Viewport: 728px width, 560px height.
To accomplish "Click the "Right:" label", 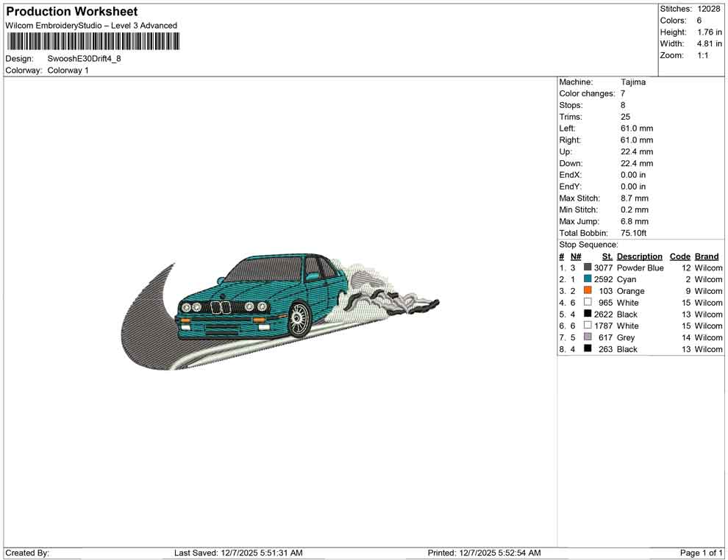I will [570, 140].
